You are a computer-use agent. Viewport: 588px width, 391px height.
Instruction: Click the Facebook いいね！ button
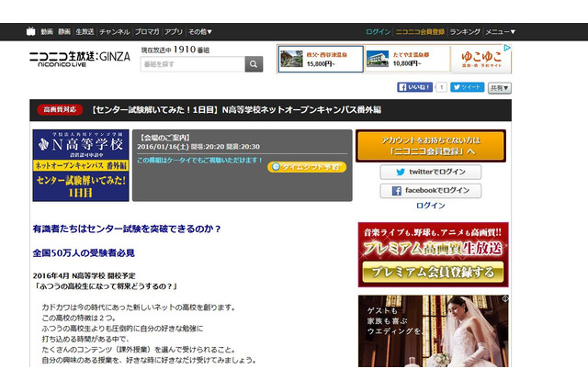coord(414,87)
